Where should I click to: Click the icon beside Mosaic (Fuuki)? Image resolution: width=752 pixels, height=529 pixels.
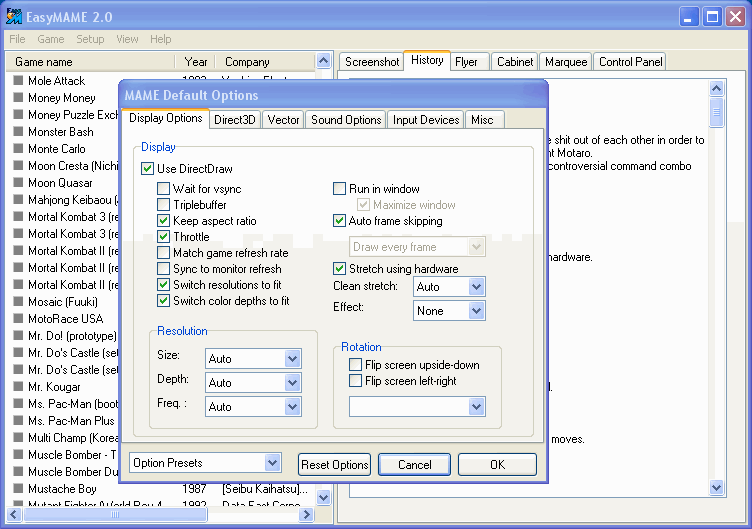pos(18,301)
